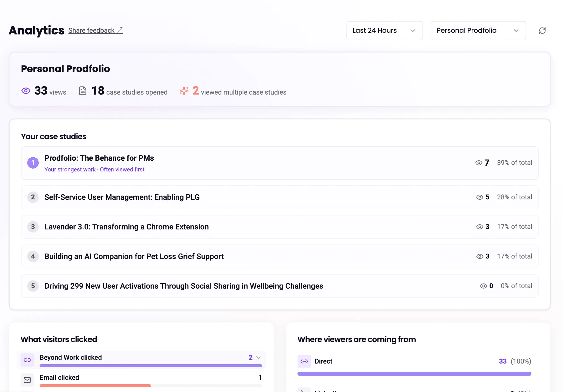Select Driving 299 New User Activations row
Image resolution: width=562 pixels, height=392 pixels.
click(280, 286)
